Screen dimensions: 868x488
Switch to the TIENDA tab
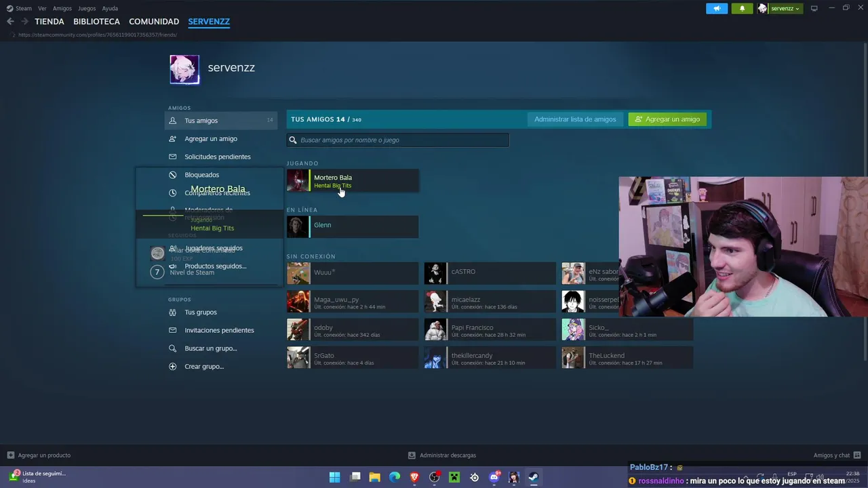[50, 22]
